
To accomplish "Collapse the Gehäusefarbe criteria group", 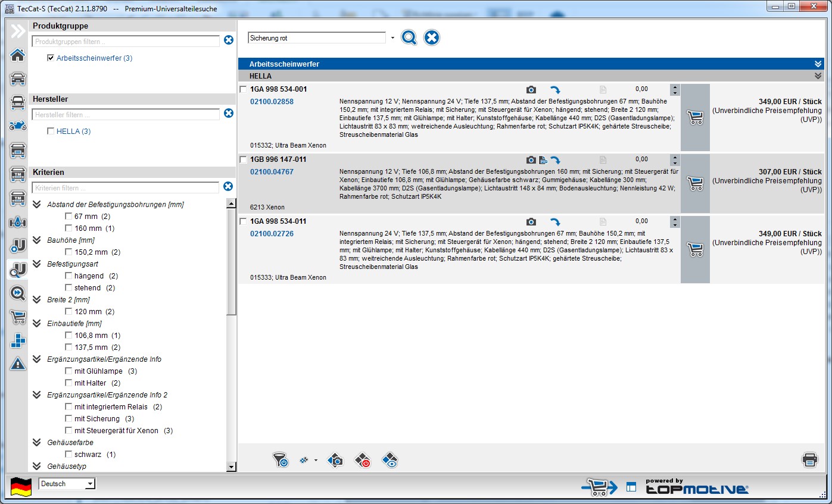I will pos(36,442).
